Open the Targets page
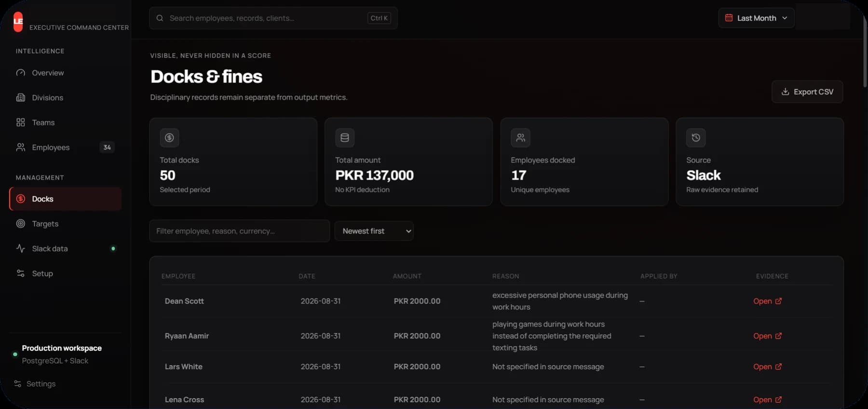The width and height of the screenshot is (868, 409). tap(65, 224)
